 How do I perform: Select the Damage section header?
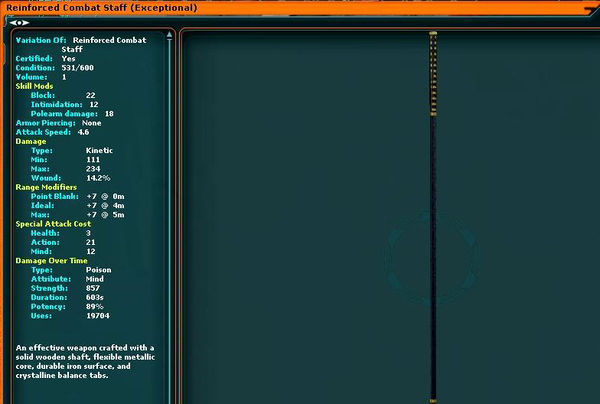[x=32, y=141]
